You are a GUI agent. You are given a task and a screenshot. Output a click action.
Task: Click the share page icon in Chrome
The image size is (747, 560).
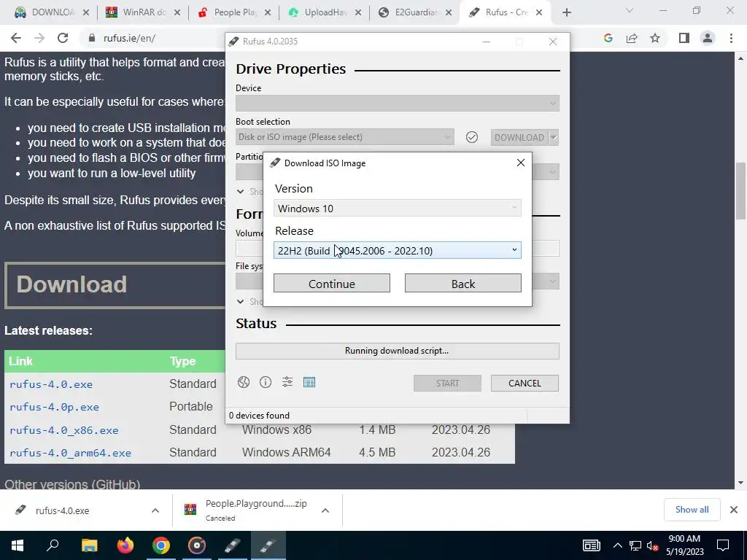[x=632, y=38]
